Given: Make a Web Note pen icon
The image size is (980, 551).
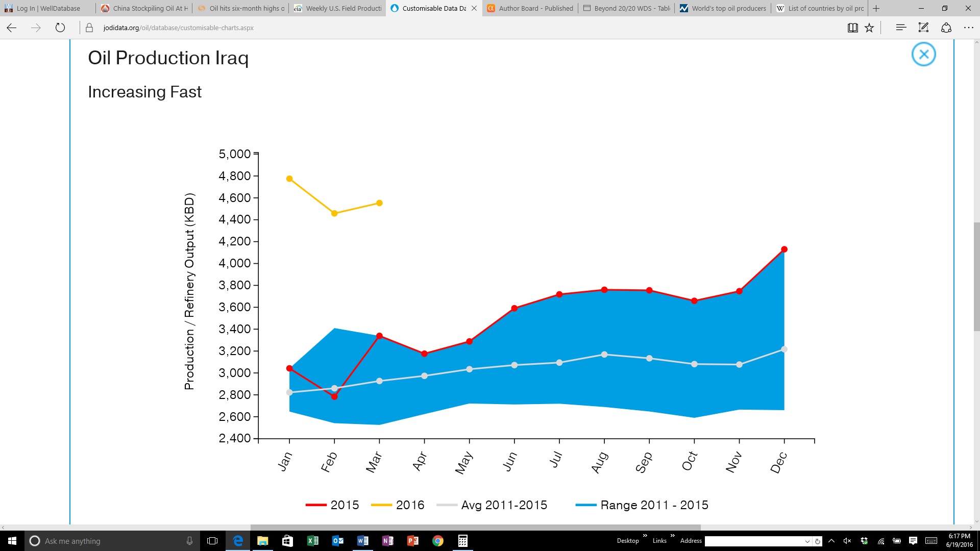Looking at the screenshot, I should coord(923,28).
